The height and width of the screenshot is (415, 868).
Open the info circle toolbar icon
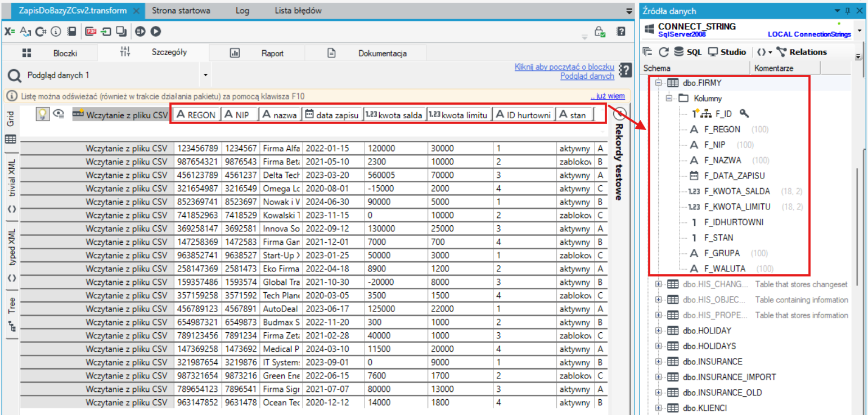(x=56, y=32)
